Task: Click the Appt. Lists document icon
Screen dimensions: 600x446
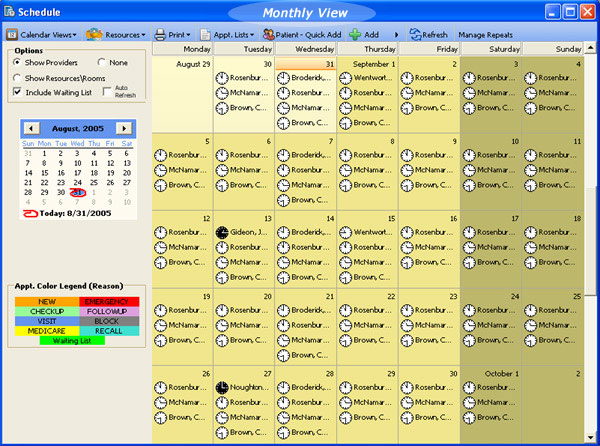Action: coord(205,35)
